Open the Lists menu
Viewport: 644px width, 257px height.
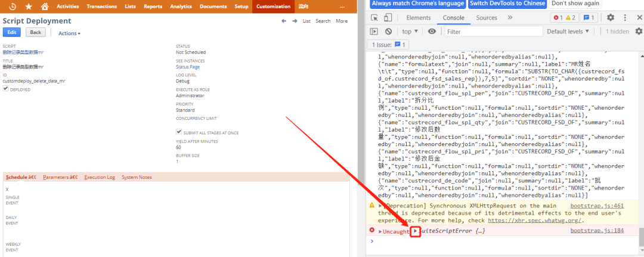coord(130,7)
